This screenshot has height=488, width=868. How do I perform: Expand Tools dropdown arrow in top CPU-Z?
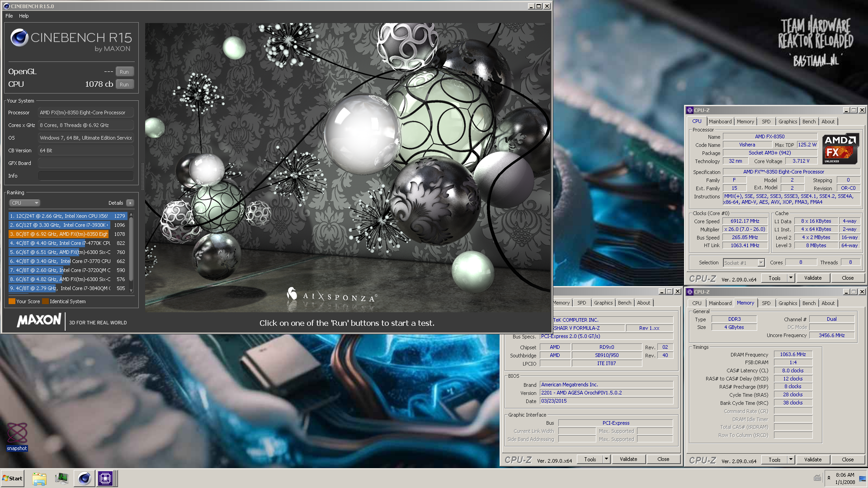point(791,278)
